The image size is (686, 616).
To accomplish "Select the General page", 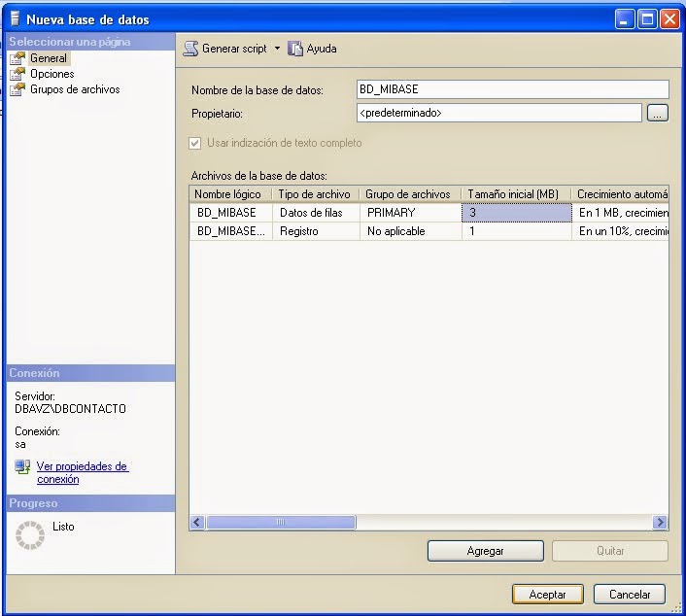I will point(49,58).
